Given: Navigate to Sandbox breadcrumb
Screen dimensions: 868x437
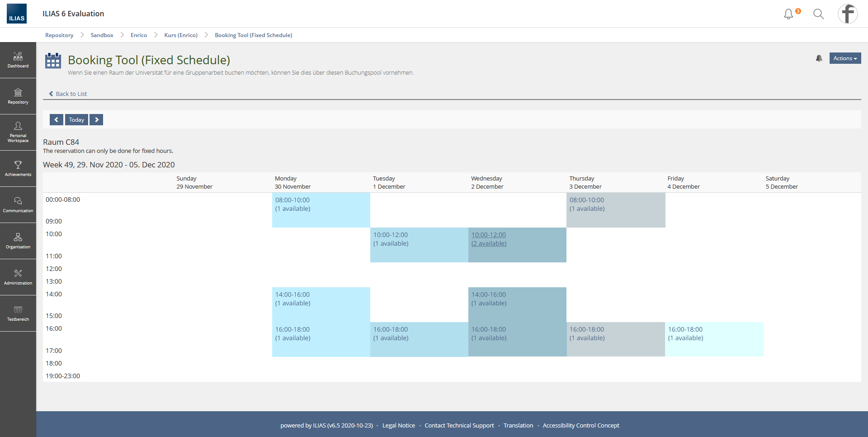Looking at the screenshot, I should pyautogui.click(x=102, y=35).
